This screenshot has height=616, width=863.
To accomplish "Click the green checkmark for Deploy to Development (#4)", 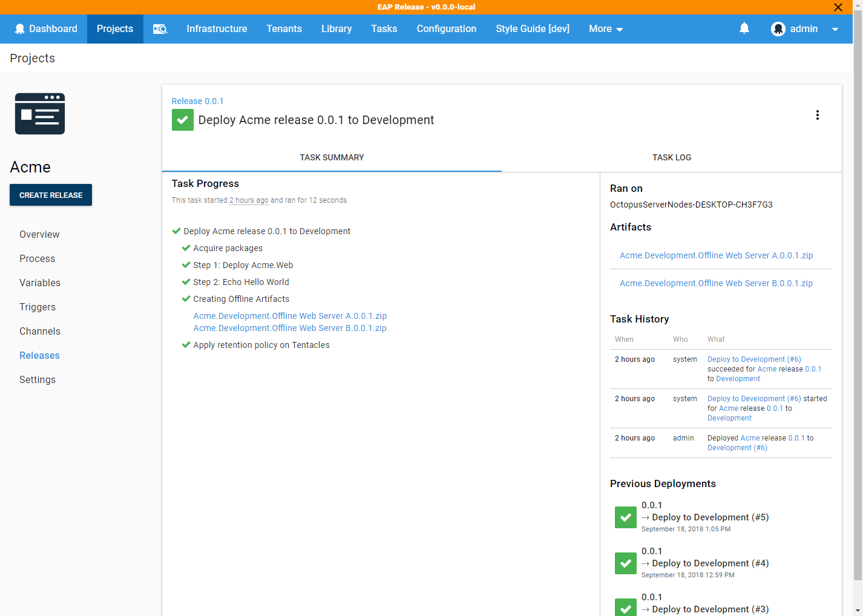I will coord(626,563).
